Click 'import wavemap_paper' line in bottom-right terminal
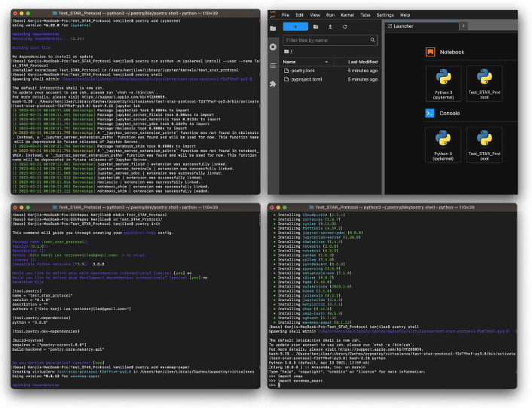This screenshot has height=408, width=532. pos(300,381)
